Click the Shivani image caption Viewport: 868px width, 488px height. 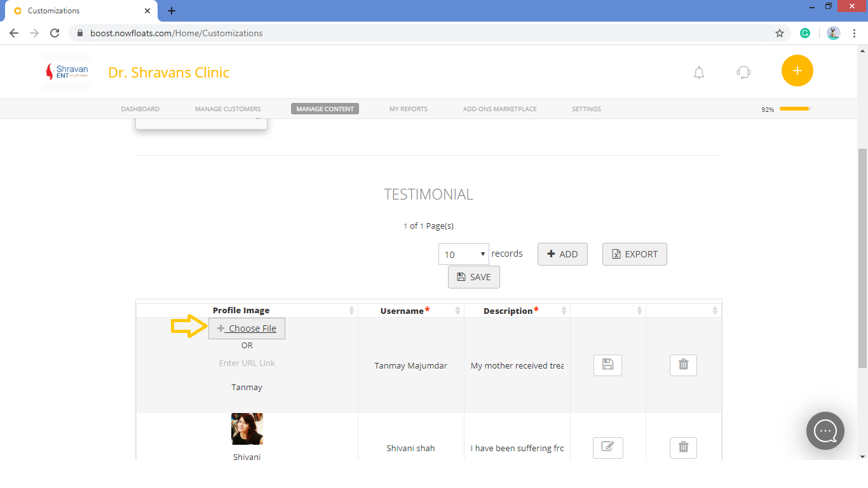tap(247, 457)
